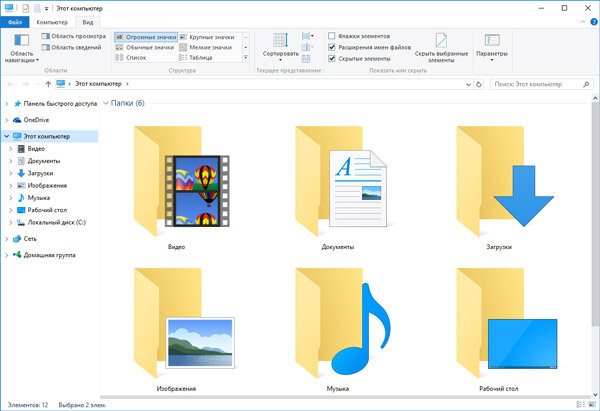600x411 pixels.
Task: Select Изображения in the navigation tree
Action: click(47, 185)
